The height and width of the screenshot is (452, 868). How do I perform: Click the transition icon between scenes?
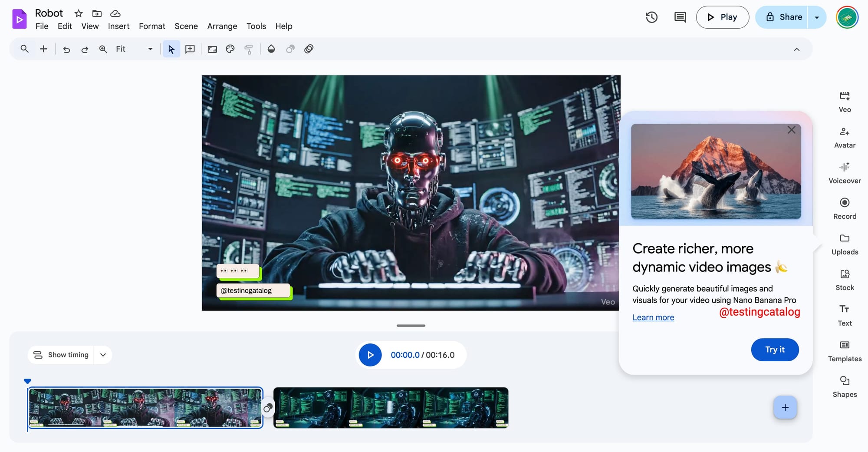tap(268, 408)
